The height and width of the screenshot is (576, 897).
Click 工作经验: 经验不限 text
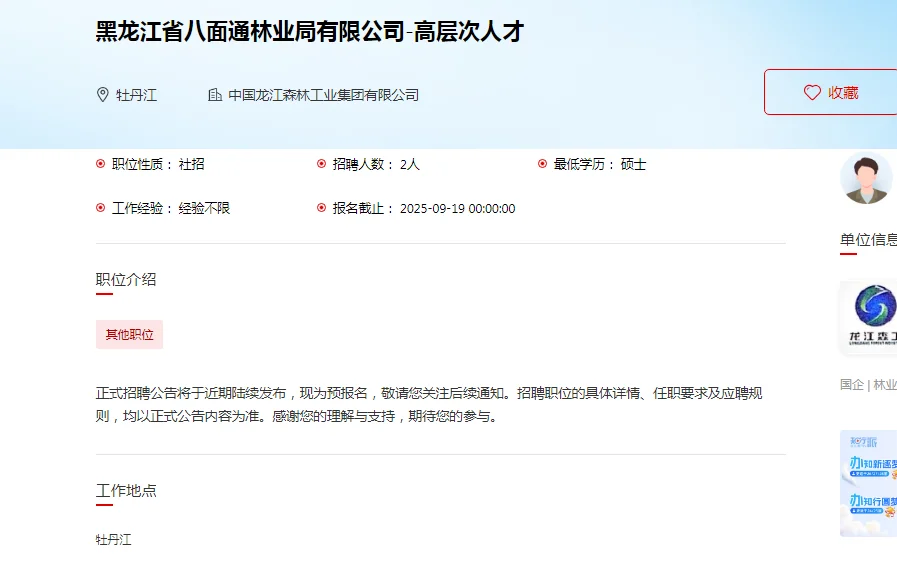coord(170,208)
